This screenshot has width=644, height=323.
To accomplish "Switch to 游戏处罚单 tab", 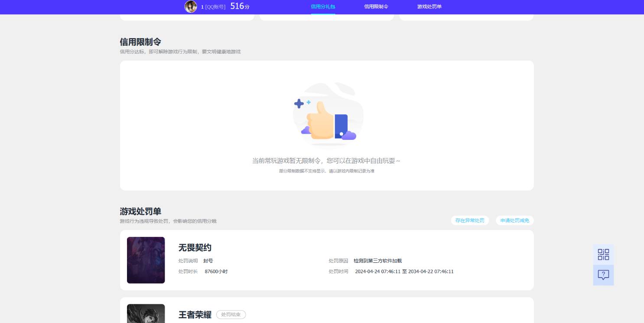I will (429, 7).
